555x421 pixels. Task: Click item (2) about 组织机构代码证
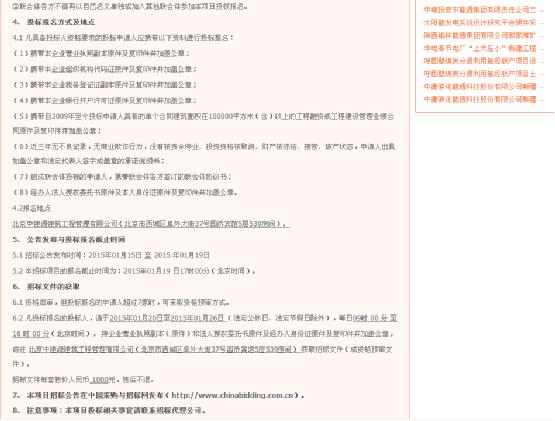pos(104,69)
